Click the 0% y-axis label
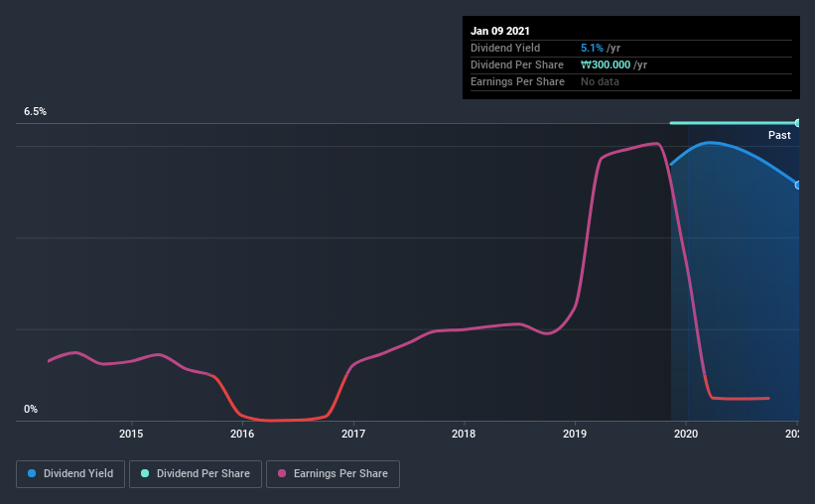This screenshot has width=815, height=504. 31,410
